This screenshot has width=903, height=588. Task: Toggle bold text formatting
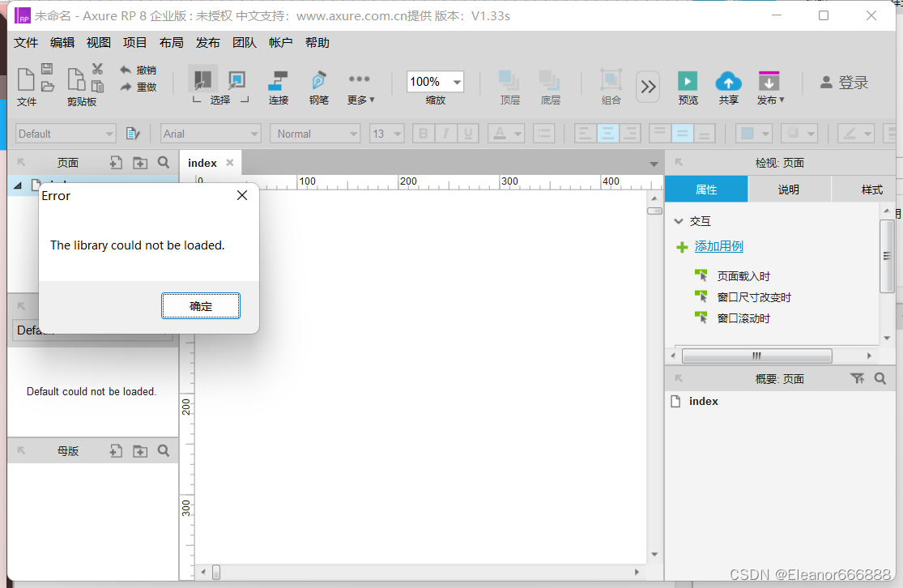[x=423, y=133]
